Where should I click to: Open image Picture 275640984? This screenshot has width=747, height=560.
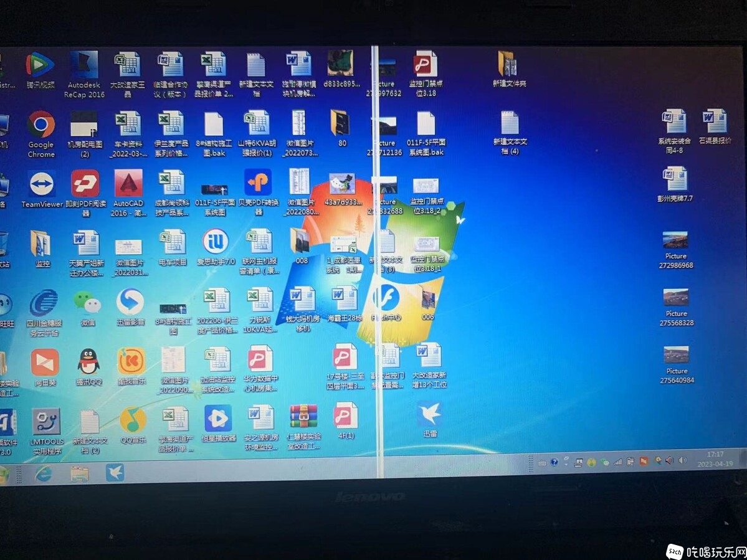pos(677,365)
